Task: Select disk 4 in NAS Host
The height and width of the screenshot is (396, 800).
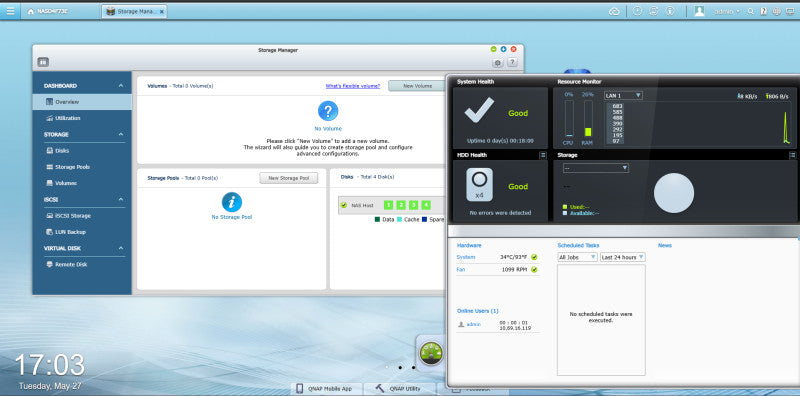Action: tap(426, 205)
